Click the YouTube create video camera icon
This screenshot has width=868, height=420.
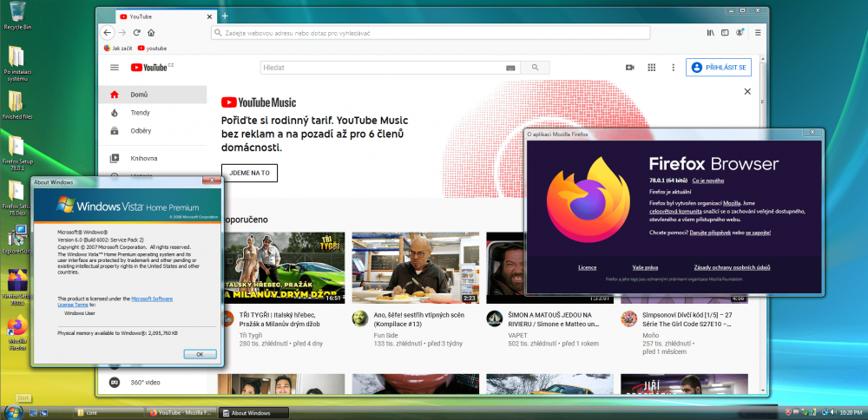tap(630, 68)
